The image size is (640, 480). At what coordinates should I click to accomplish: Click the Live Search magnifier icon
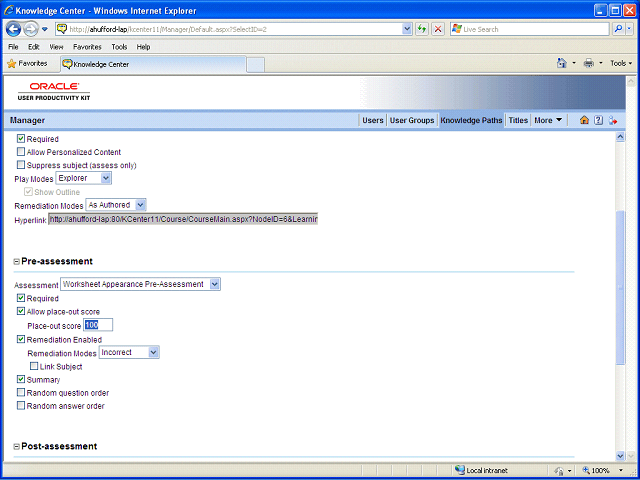[618, 29]
